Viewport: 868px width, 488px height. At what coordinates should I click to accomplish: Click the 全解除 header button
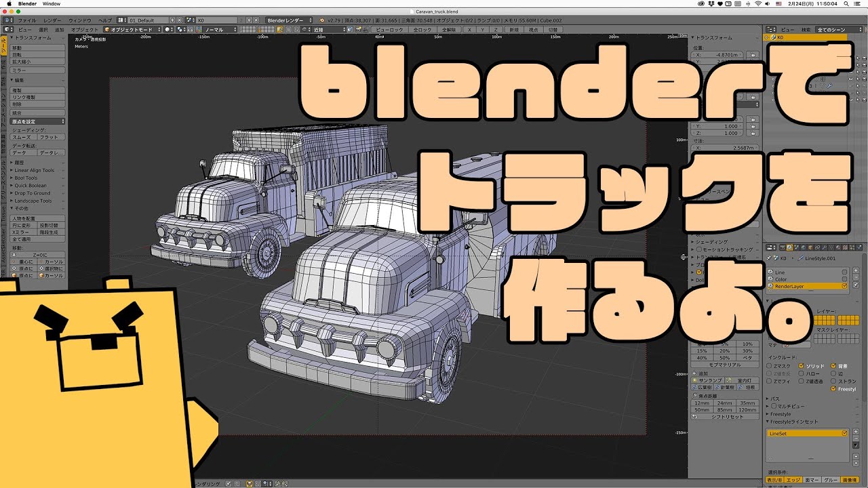point(449,30)
